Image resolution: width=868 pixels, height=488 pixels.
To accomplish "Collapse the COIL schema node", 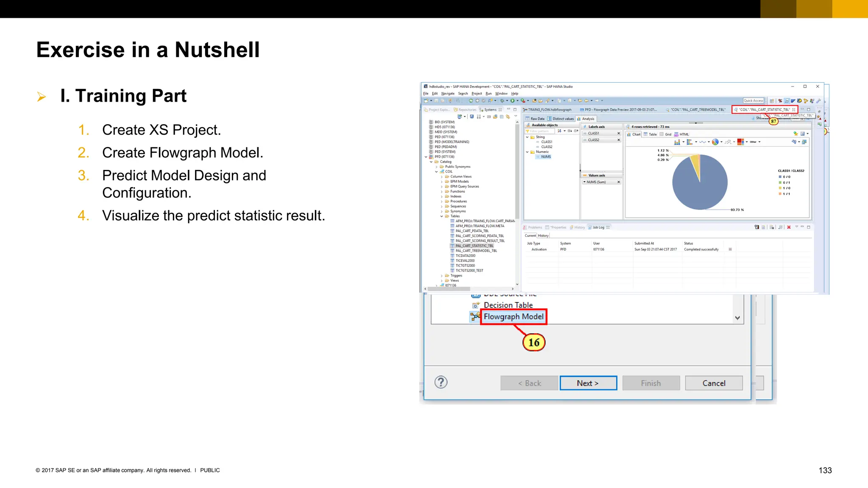I will [436, 172].
